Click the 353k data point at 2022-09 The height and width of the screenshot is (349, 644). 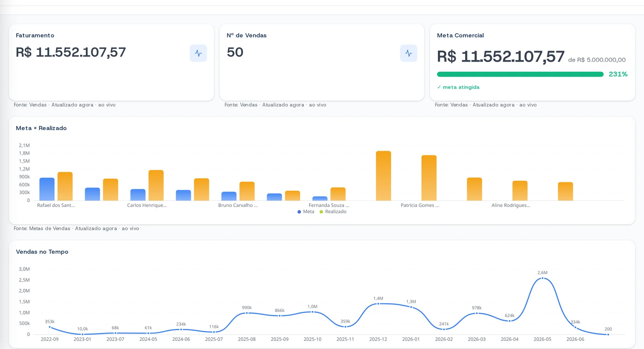(x=50, y=327)
